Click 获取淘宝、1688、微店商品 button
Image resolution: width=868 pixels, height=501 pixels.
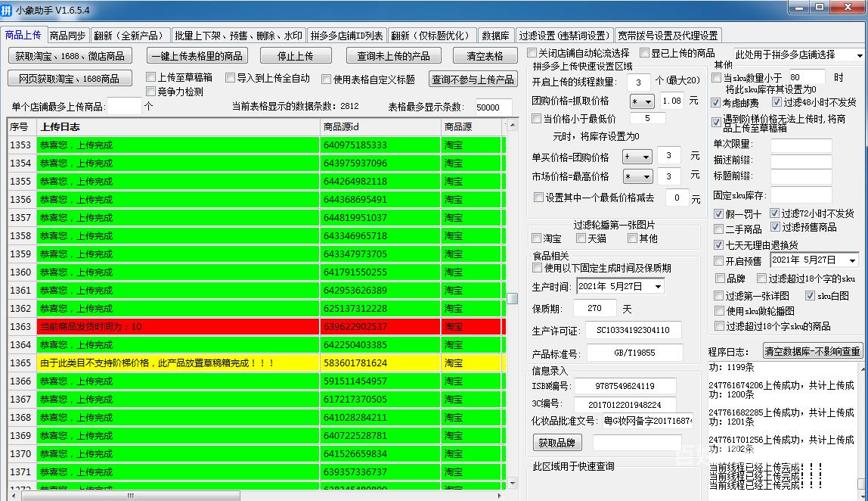pos(70,56)
